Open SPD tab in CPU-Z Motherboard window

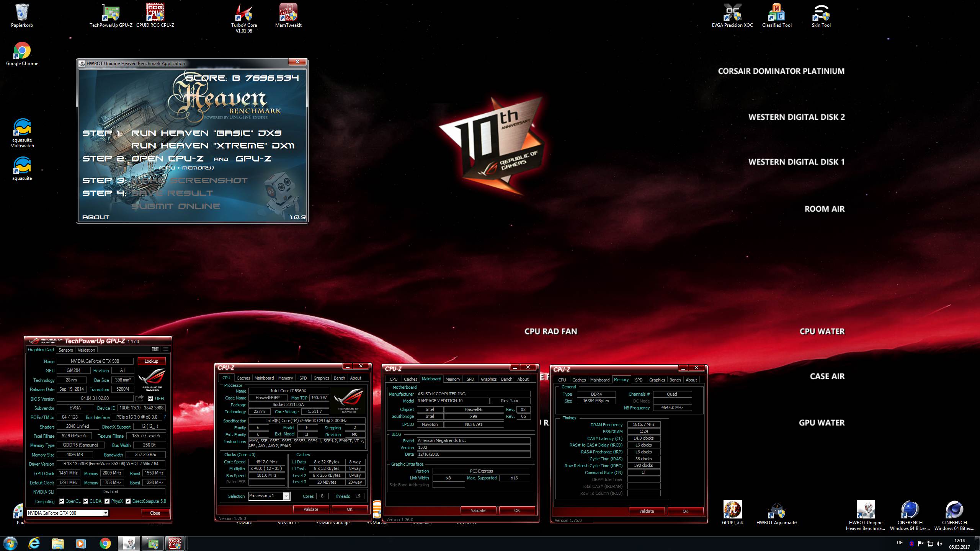click(470, 379)
